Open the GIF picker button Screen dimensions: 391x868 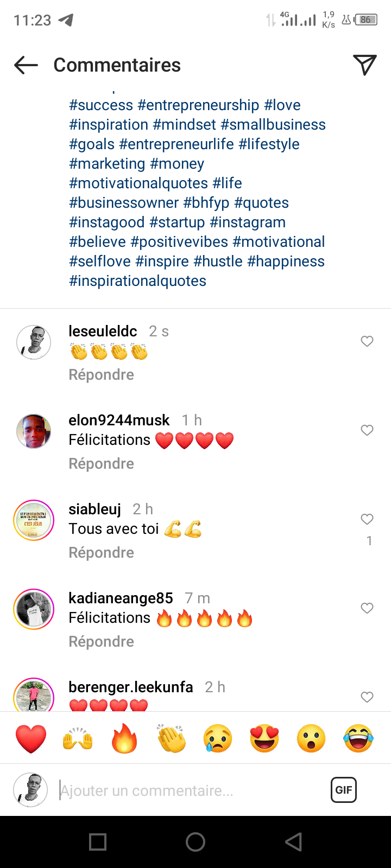pyautogui.click(x=344, y=790)
